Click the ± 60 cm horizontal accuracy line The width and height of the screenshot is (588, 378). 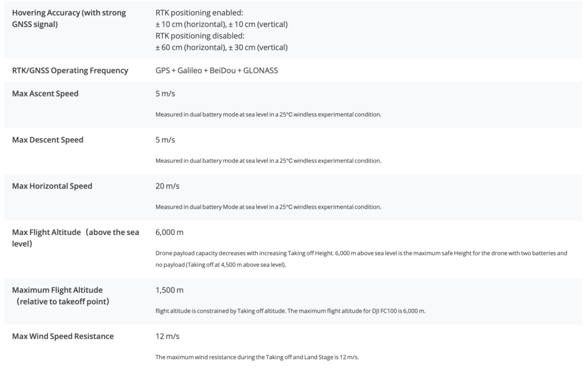point(221,47)
